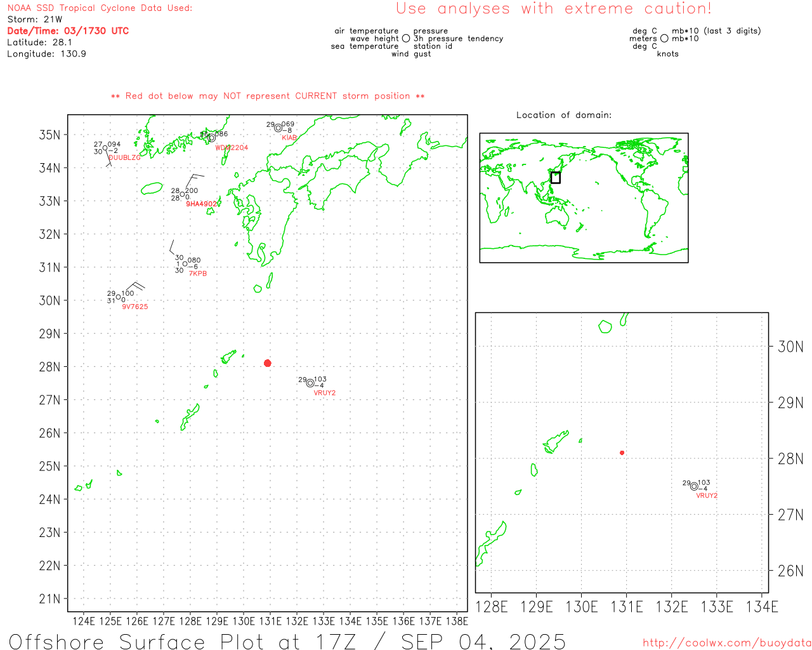
Task: Click 'NOAA SSD Tropical Cyclone Data Used:' heading
Action: pyautogui.click(x=100, y=8)
